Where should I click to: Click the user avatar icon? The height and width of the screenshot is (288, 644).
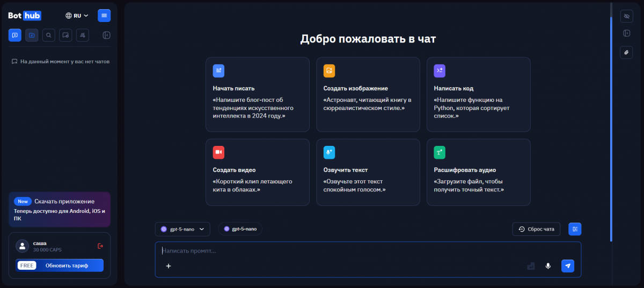23,246
